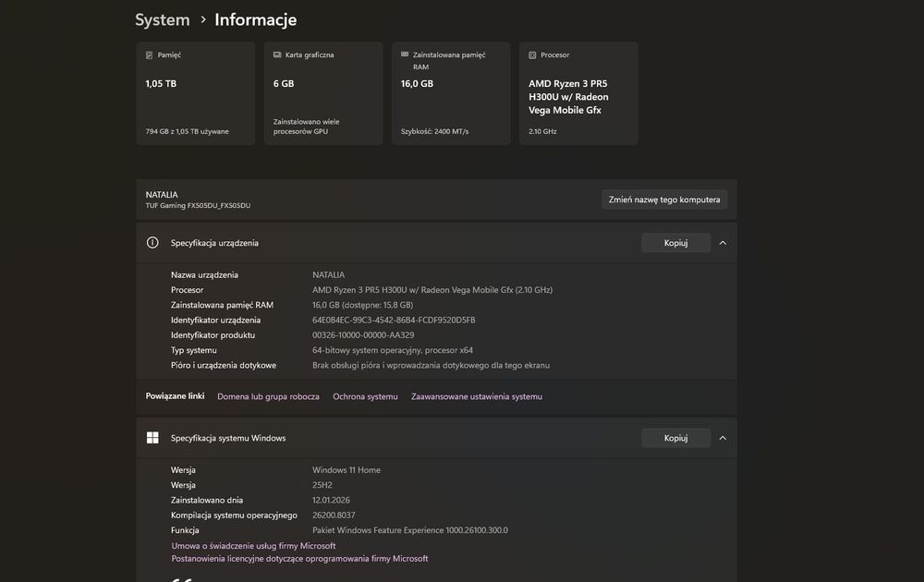The width and height of the screenshot is (924, 582).
Task: Click the Karta graficzna card icon
Action: point(277,55)
